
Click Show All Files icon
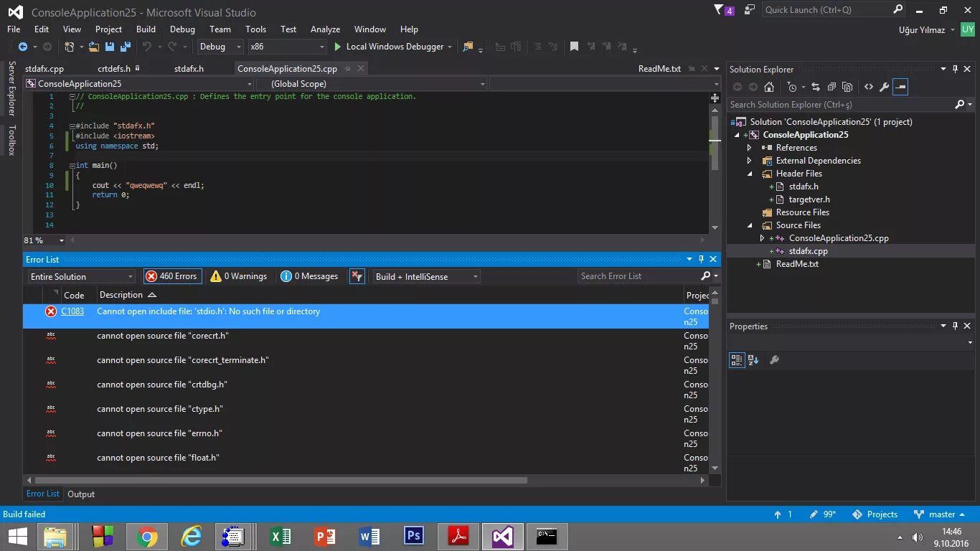[x=847, y=87]
